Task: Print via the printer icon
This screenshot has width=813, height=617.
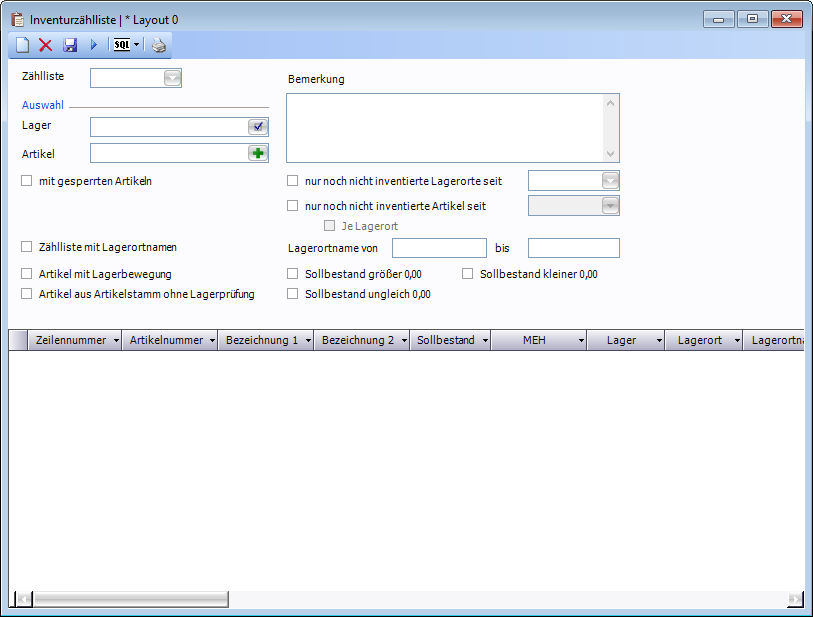Action: [x=159, y=45]
